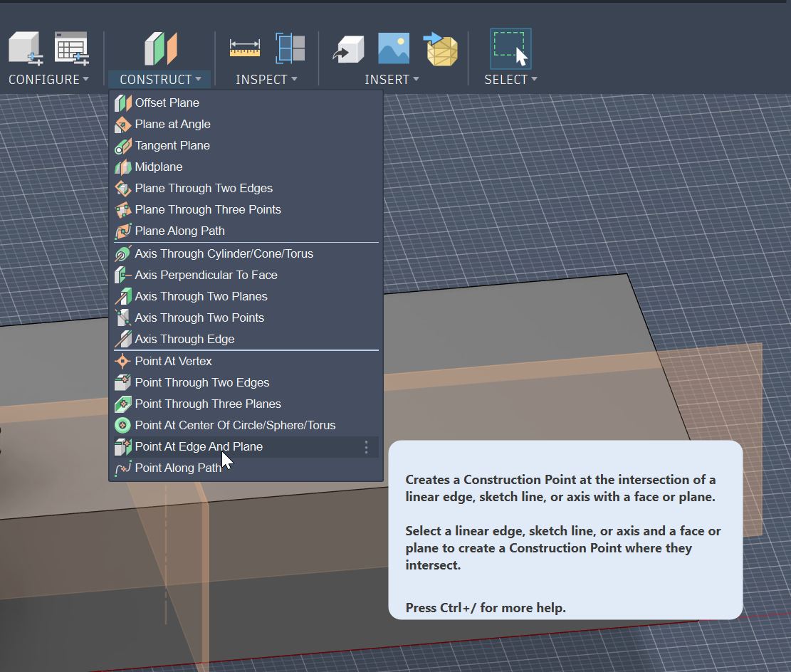The image size is (791, 672).
Task: Open the INSERT dropdown
Action: 392,79
